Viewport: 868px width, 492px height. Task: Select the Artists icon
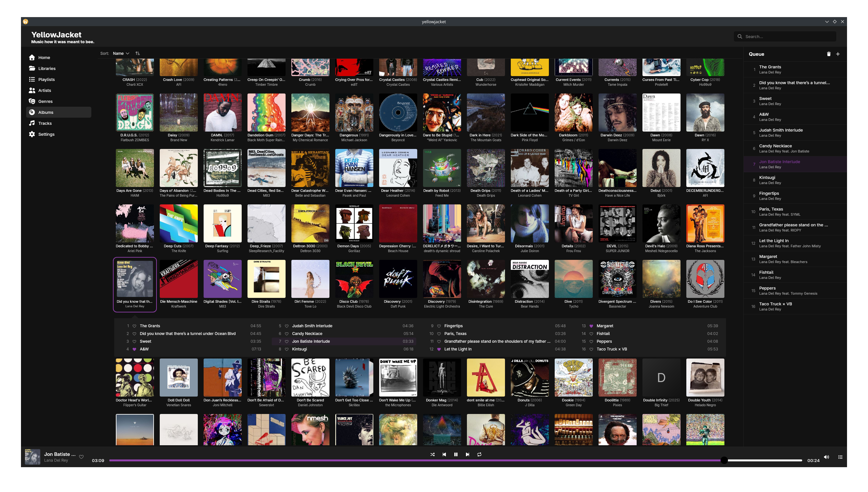(x=32, y=90)
